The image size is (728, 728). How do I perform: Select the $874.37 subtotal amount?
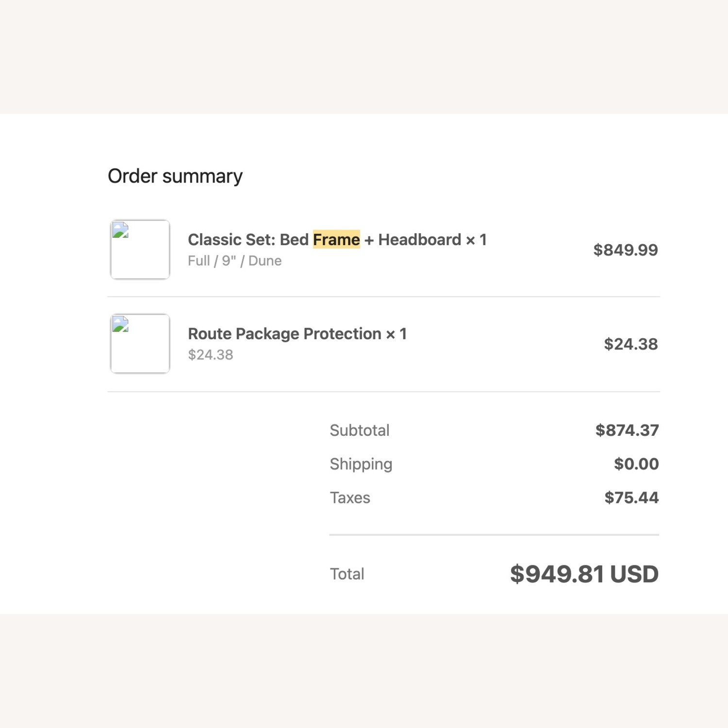tap(627, 430)
